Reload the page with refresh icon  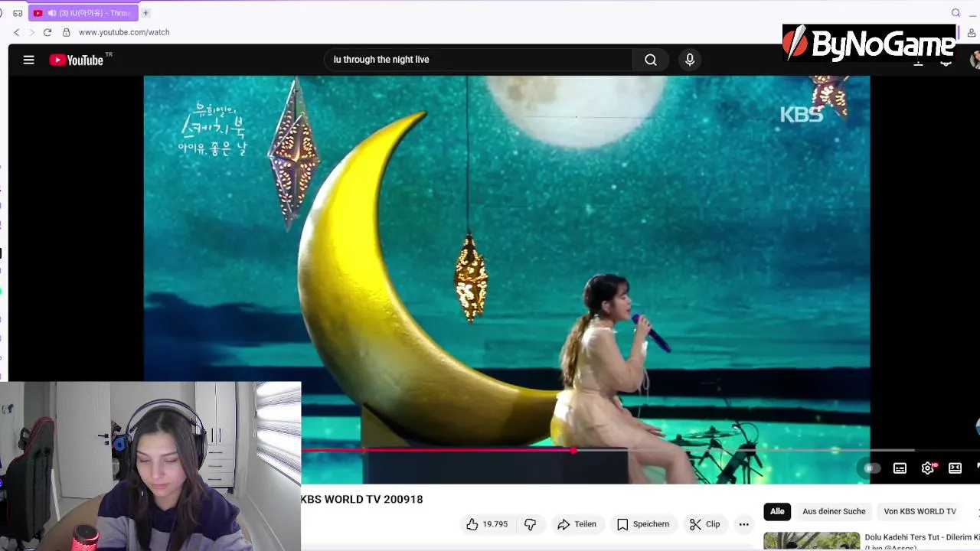(x=47, y=32)
